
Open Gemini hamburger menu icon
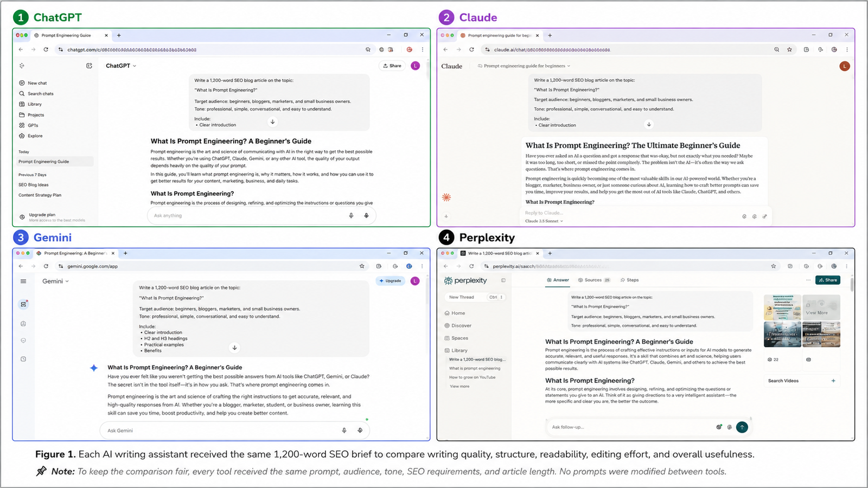23,281
